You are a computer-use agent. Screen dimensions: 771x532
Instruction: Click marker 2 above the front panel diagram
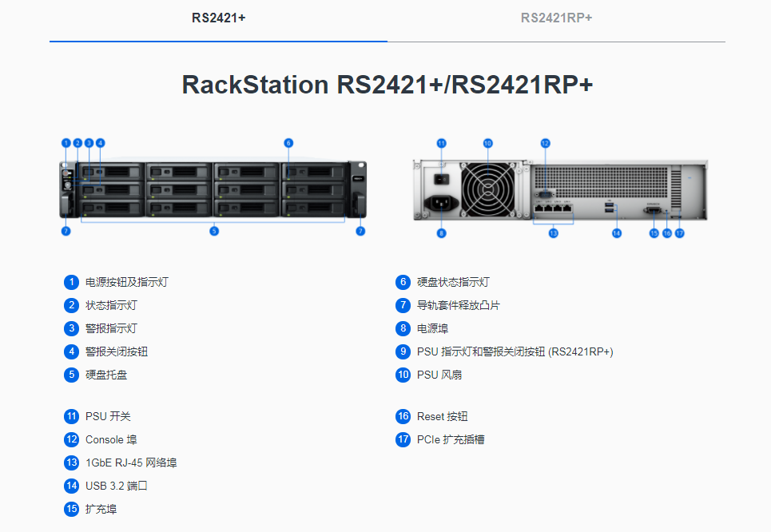77,143
